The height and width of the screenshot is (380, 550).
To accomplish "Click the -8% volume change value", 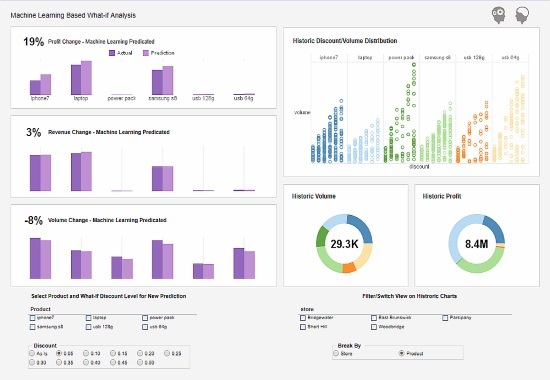I will 33,220.
